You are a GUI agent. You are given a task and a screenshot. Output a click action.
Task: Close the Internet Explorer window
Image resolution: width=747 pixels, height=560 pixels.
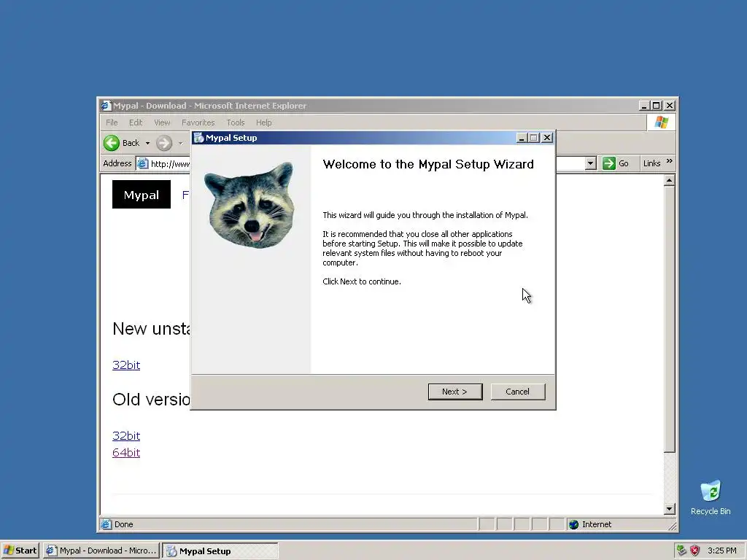(x=670, y=105)
